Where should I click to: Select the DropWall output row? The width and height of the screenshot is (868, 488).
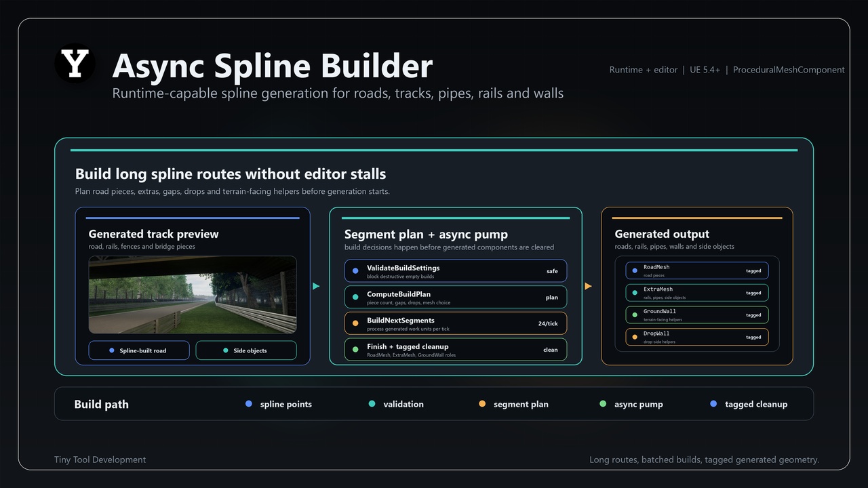[697, 337]
